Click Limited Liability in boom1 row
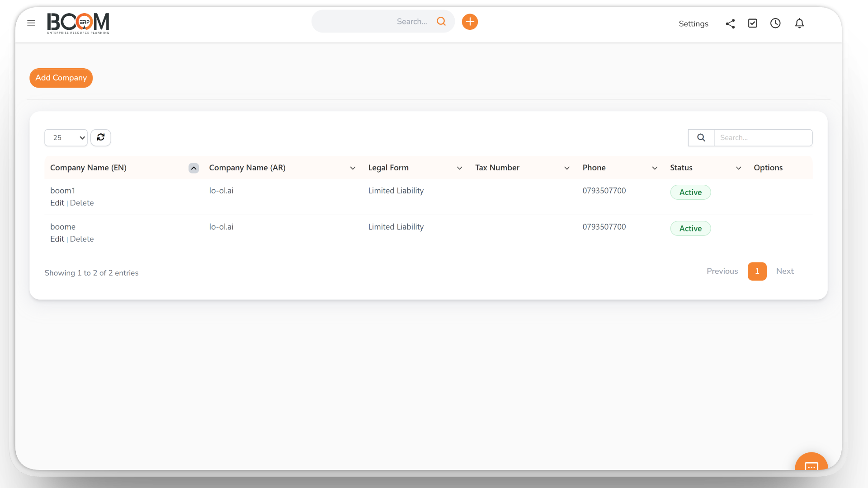 pos(396,191)
